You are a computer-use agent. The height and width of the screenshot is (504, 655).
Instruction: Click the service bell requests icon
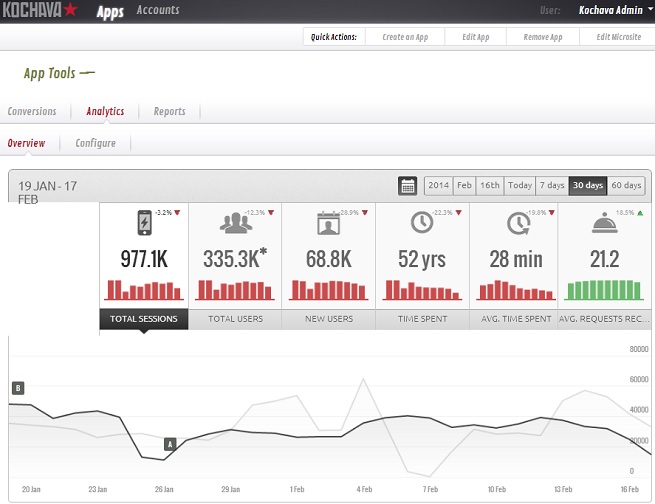coord(604,223)
